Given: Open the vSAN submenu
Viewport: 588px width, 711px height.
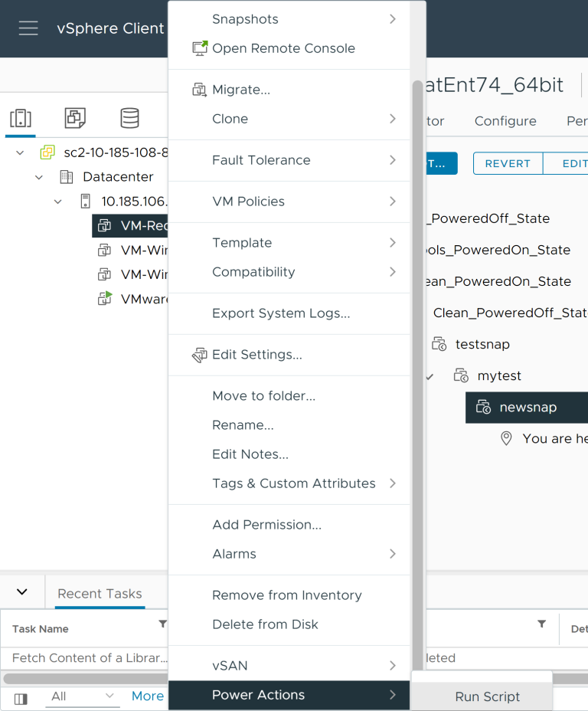Looking at the screenshot, I should [289, 666].
